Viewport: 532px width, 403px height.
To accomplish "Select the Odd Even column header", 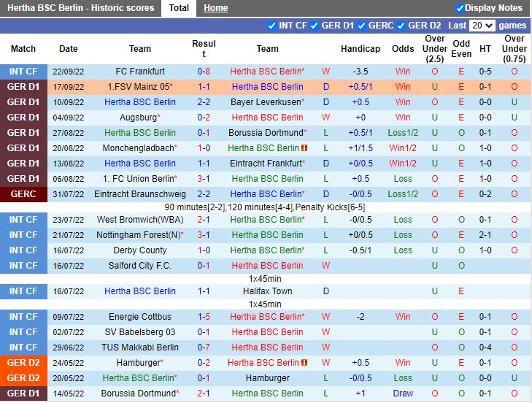I will (461, 49).
